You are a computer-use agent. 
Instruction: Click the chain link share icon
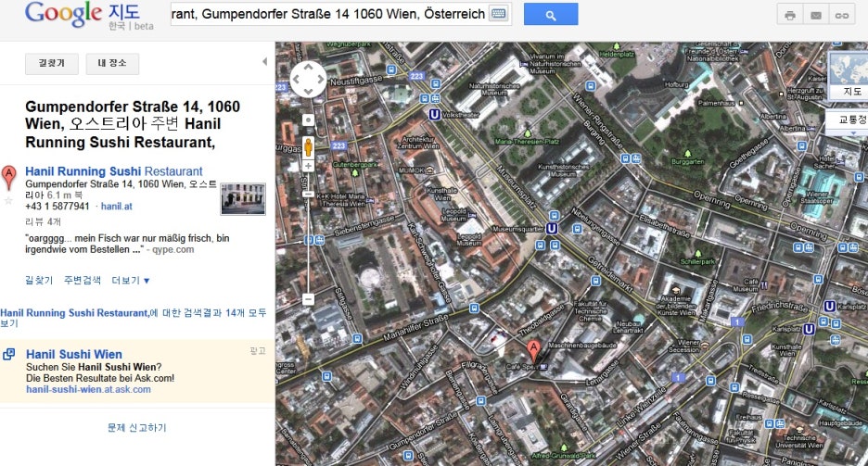(x=842, y=15)
